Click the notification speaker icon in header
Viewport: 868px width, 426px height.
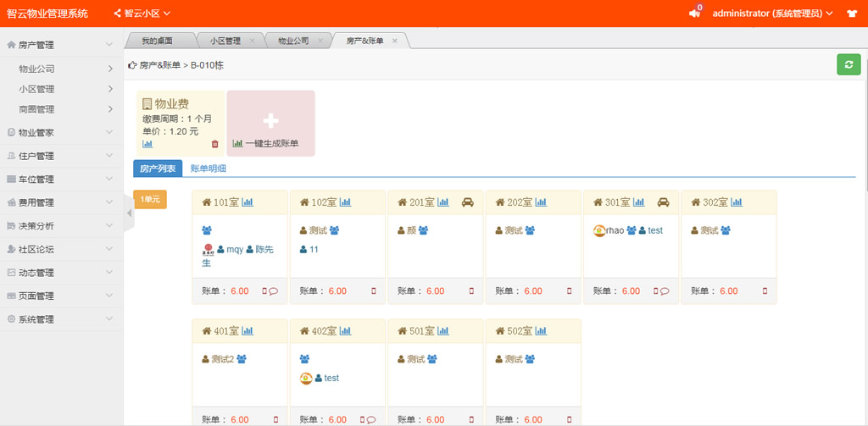pos(695,14)
